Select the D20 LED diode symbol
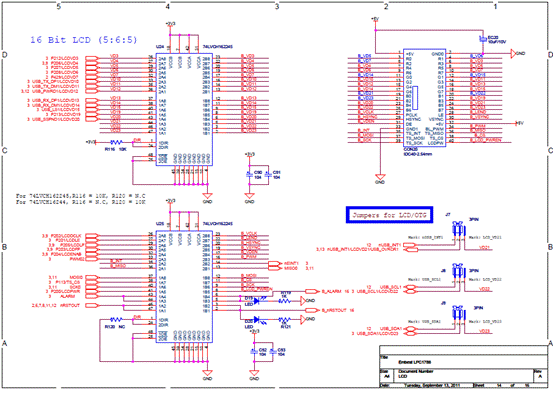The width and height of the screenshot is (553, 393). click(x=256, y=319)
